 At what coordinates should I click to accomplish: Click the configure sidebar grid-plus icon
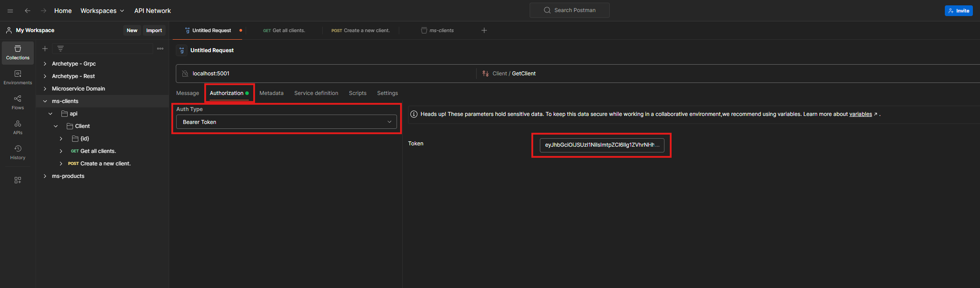(x=18, y=180)
